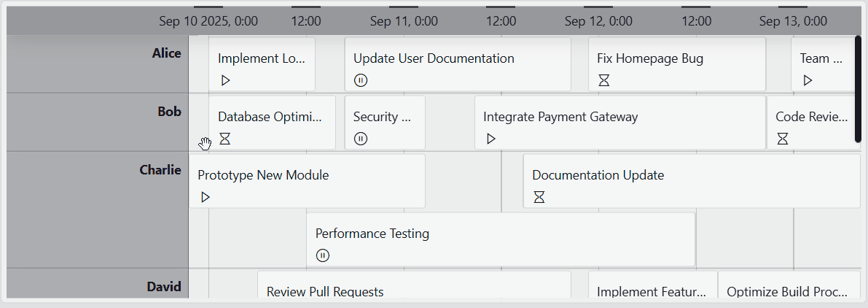This screenshot has width=868, height=308.
Task: Select Integrate Payment Gateway task
Action: click(620, 123)
